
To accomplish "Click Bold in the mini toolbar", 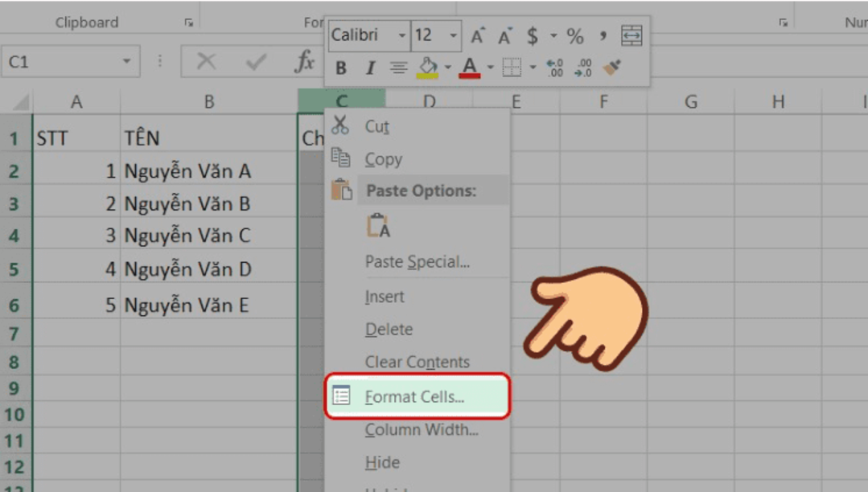I will click(341, 68).
